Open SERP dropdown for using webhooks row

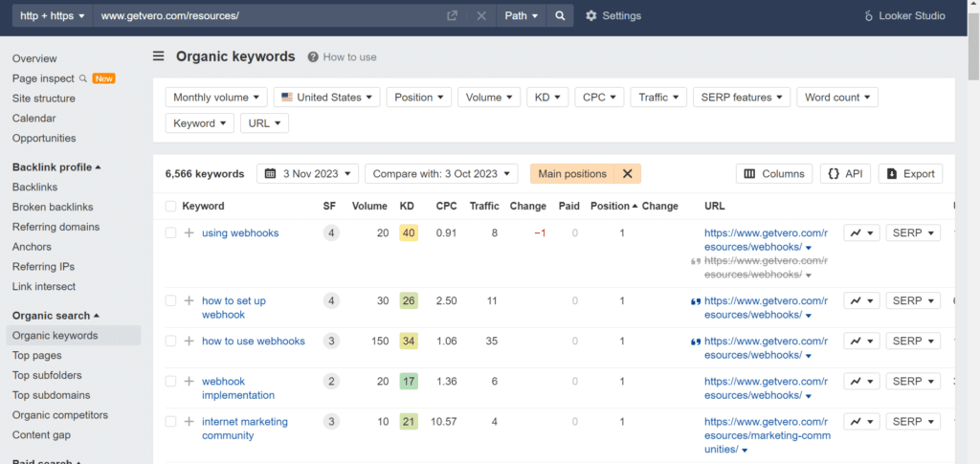913,232
